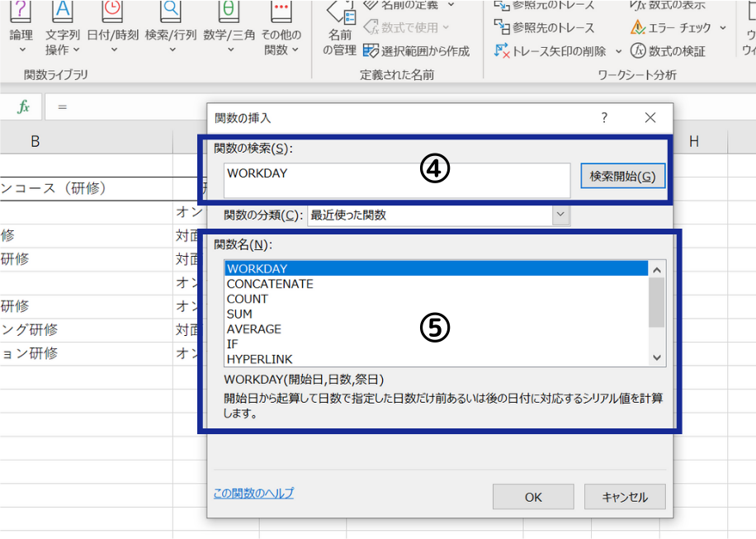The width and height of the screenshot is (756, 539).
Task: Select CONCATENATE in the function list
Action: (270, 284)
